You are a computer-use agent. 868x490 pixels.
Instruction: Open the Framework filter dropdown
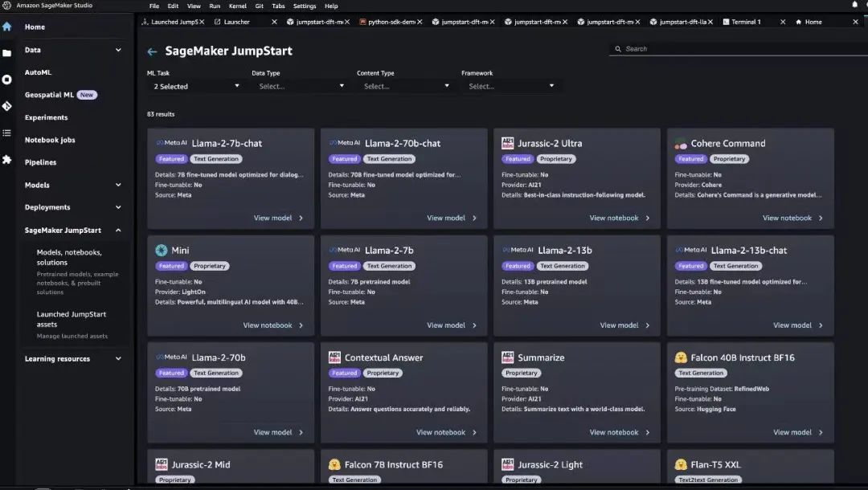pyautogui.click(x=508, y=86)
